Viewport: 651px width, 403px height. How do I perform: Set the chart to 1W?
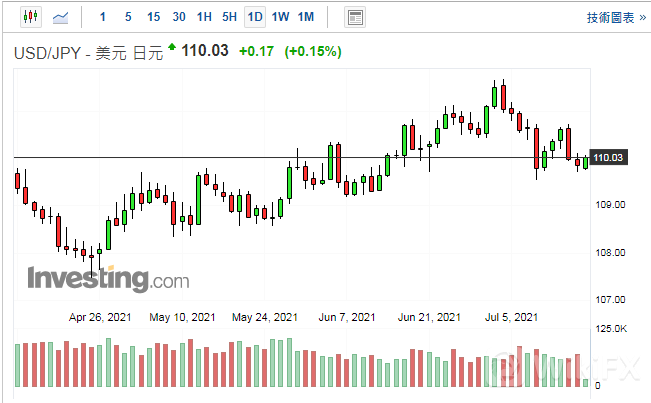(280, 17)
